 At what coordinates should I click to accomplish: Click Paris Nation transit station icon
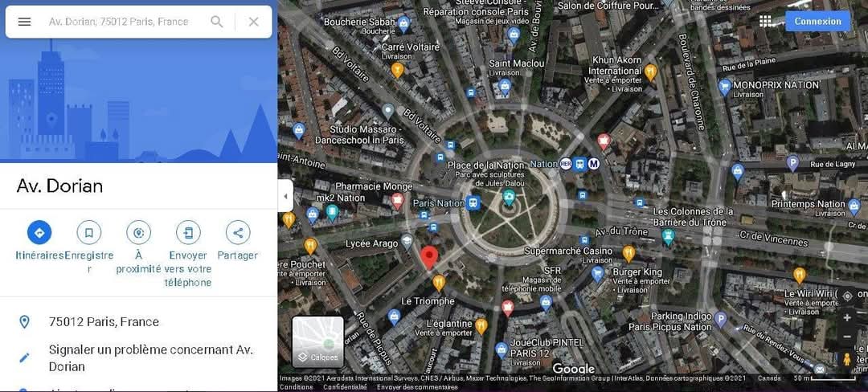point(473,203)
